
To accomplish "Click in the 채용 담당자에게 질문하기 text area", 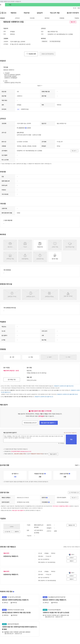I will point(34,438).
